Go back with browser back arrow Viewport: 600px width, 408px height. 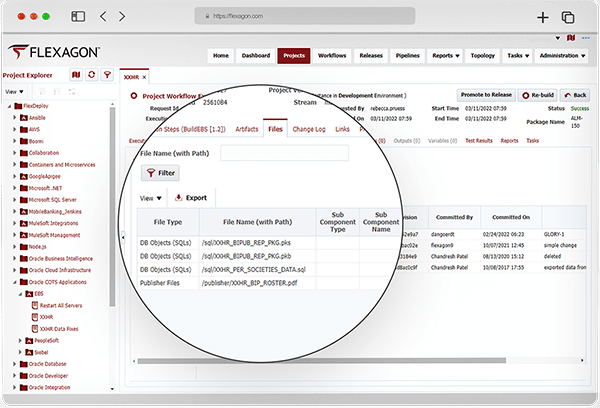coord(103,16)
